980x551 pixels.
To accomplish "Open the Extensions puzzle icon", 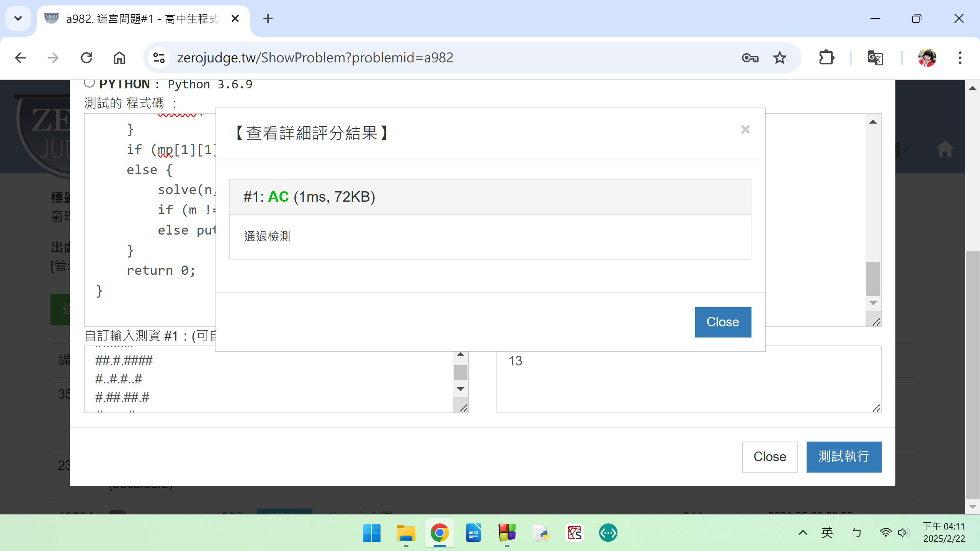I will tap(826, 58).
